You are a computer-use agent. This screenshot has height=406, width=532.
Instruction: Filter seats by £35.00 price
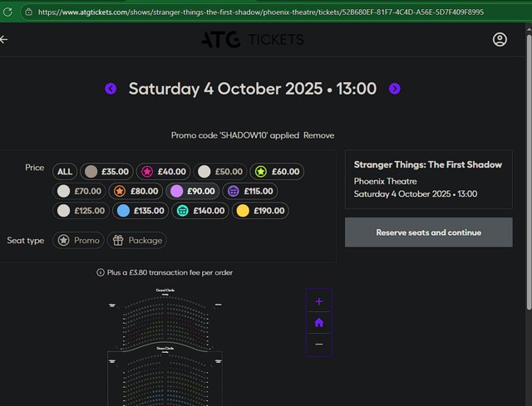106,172
